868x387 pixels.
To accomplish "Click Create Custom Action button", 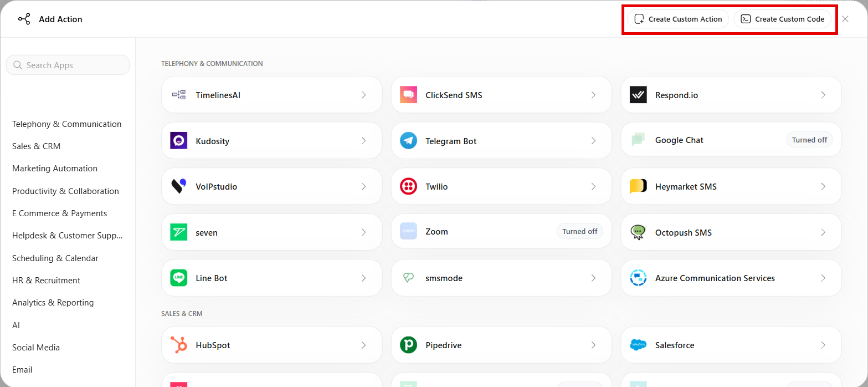I will pyautogui.click(x=678, y=19).
